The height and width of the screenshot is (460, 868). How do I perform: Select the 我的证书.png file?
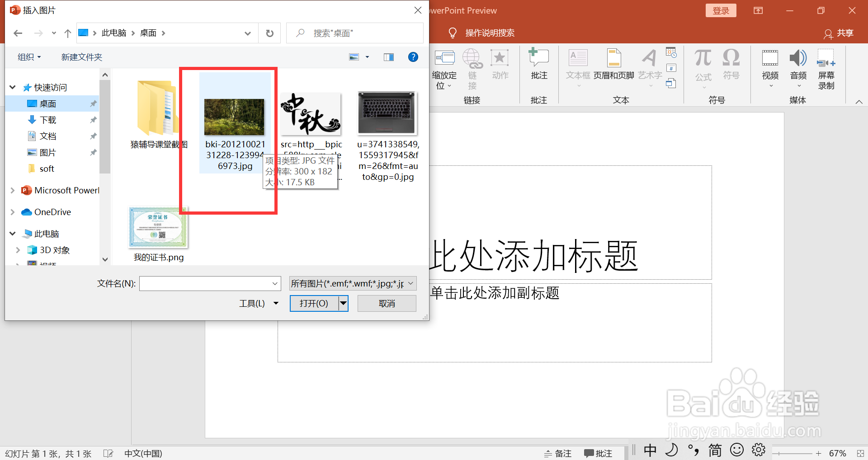click(x=158, y=234)
